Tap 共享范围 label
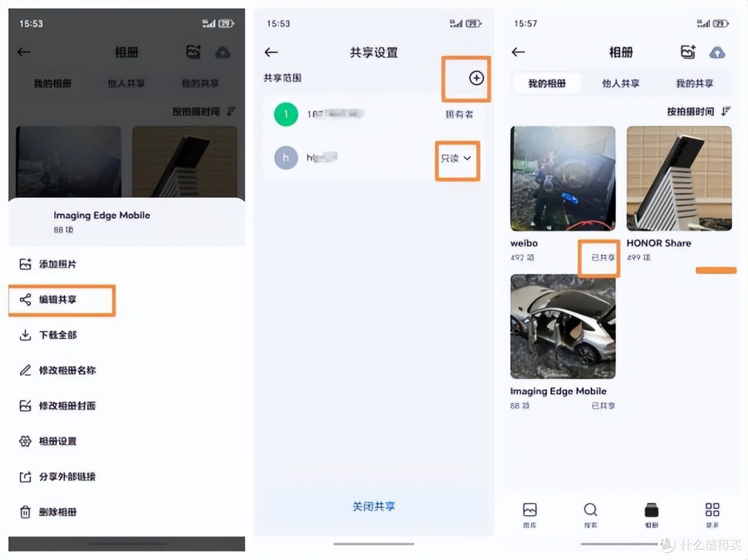The height and width of the screenshot is (560, 748). coord(283,78)
